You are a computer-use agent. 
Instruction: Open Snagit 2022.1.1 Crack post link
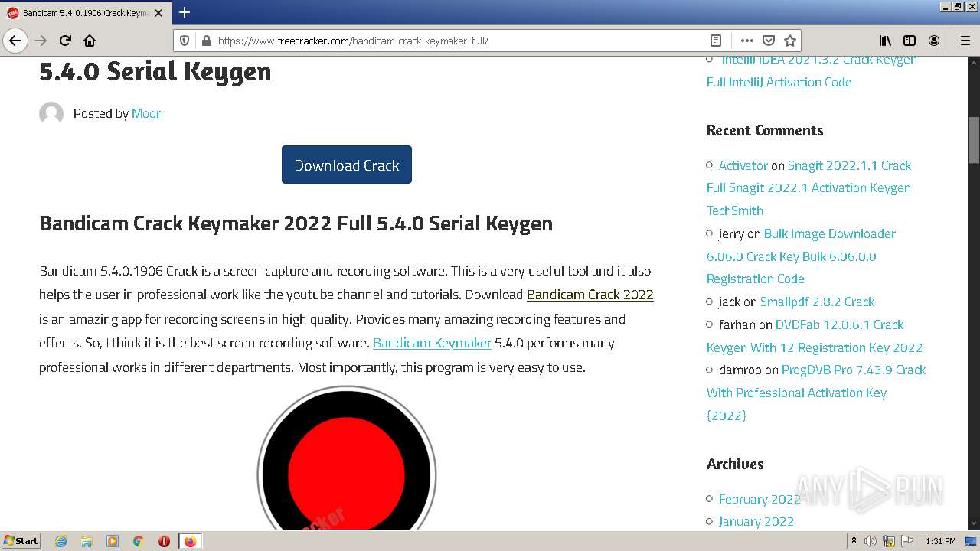pos(809,187)
